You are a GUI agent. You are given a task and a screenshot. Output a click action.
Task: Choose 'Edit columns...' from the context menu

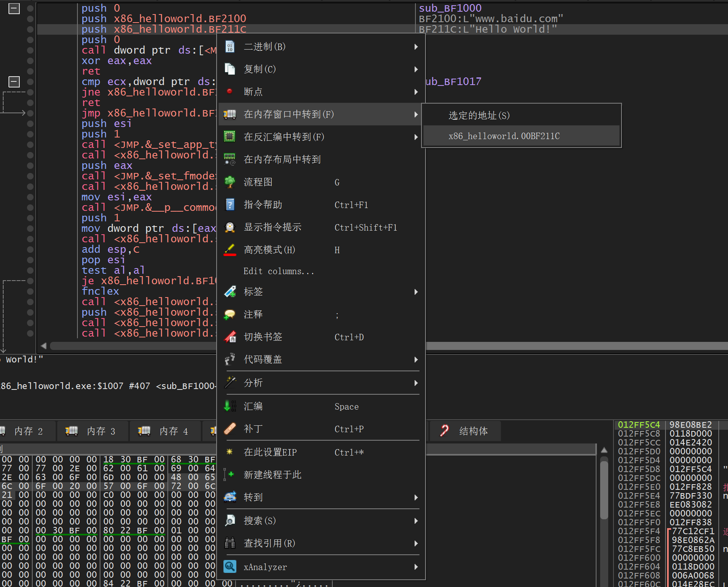[278, 271]
